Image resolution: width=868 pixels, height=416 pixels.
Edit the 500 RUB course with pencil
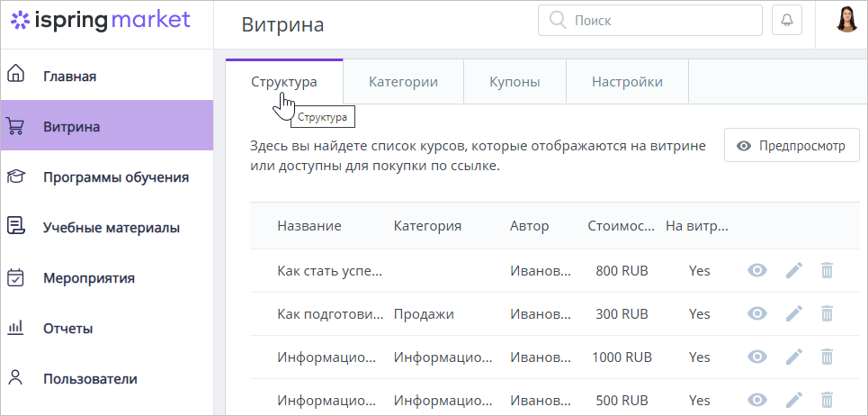(x=794, y=400)
